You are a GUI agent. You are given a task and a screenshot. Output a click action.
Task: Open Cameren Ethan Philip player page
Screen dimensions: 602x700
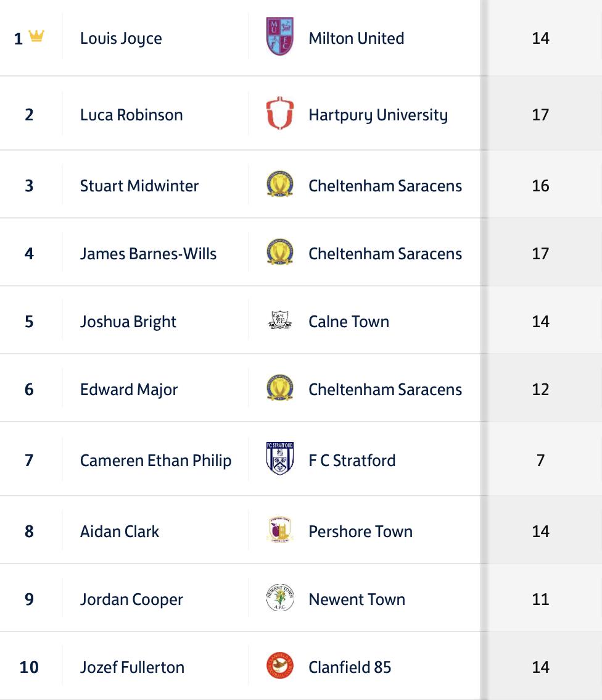[155, 460]
